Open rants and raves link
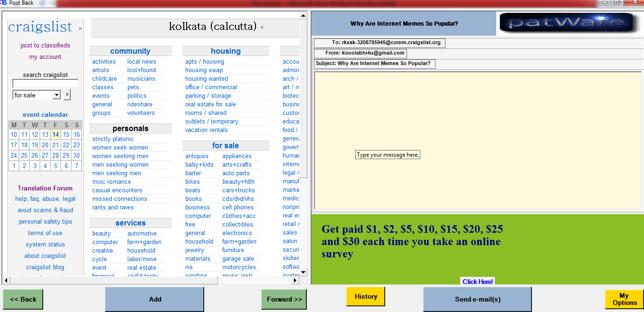 coord(113,208)
